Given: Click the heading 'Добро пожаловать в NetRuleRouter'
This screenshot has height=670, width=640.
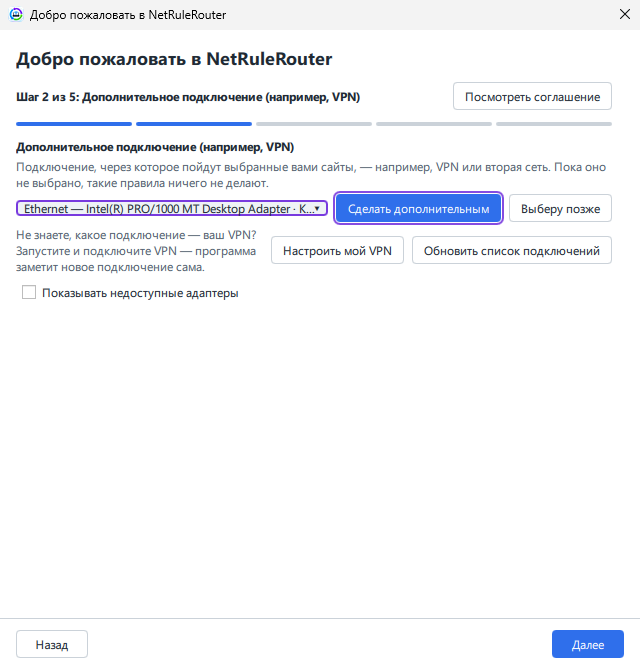Looking at the screenshot, I should click(174, 59).
